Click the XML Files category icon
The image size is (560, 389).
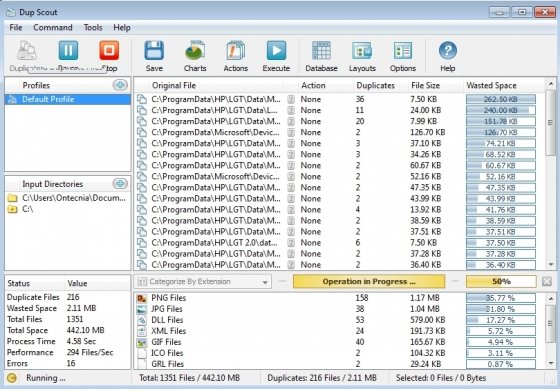(142, 331)
